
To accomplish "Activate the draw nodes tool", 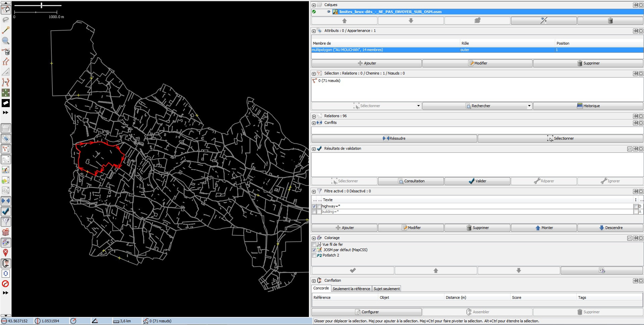I will 6,30.
